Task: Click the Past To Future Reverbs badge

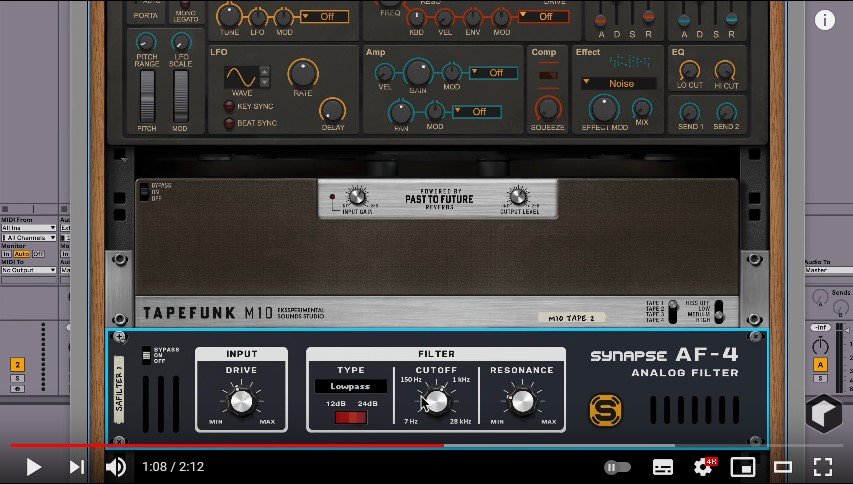Action: (x=439, y=199)
